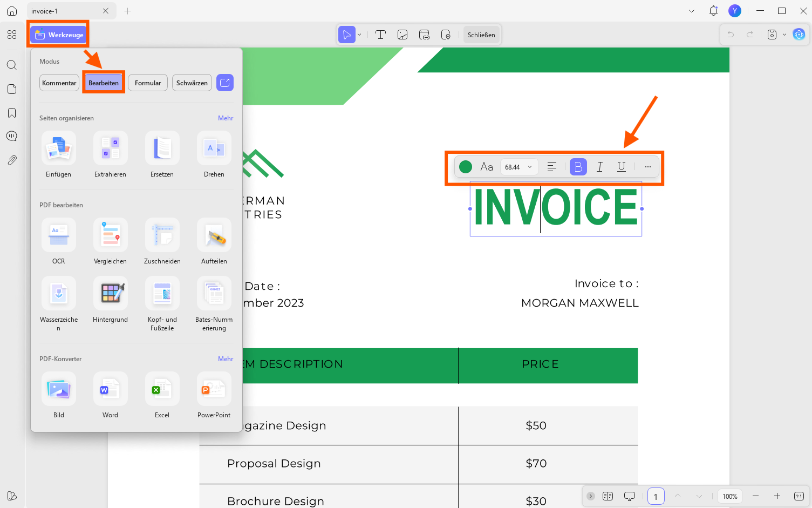Open the Wasserzeichen watermark tool
812x508 pixels.
(x=59, y=303)
